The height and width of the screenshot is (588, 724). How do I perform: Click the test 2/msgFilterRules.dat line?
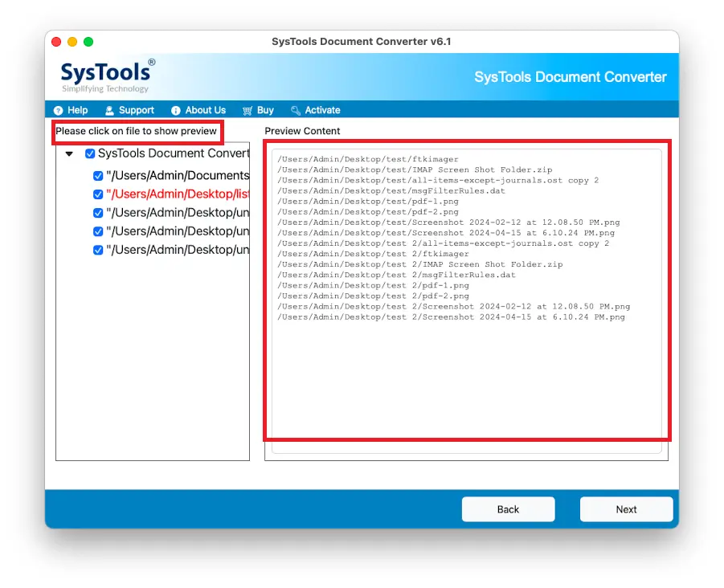coord(397,275)
